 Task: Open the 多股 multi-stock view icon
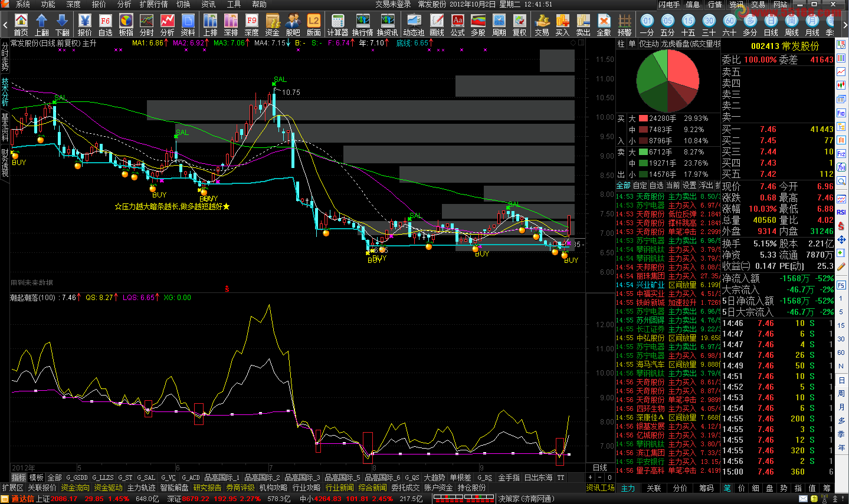478,25
